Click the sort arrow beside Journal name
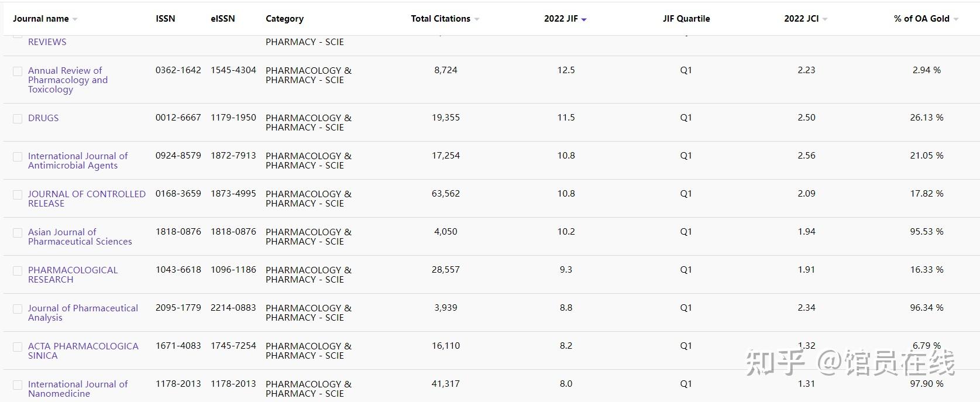The image size is (980, 402). tap(75, 19)
